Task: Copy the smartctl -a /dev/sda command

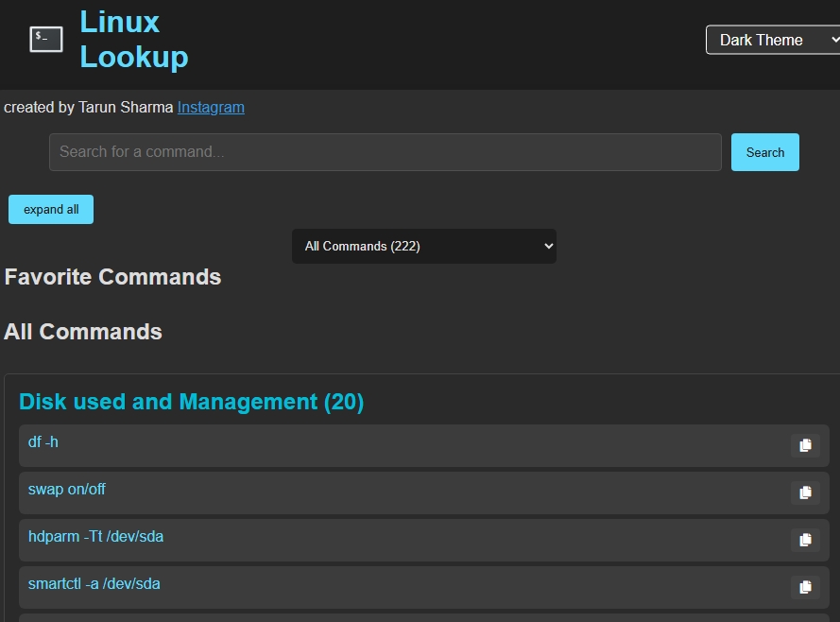Action: point(805,587)
